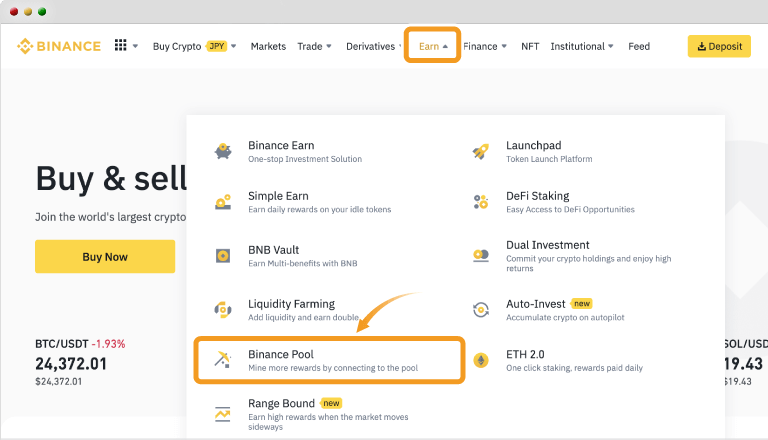The height and width of the screenshot is (440, 768).
Task: Open the Derivatives menu
Action: coord(370,47)
